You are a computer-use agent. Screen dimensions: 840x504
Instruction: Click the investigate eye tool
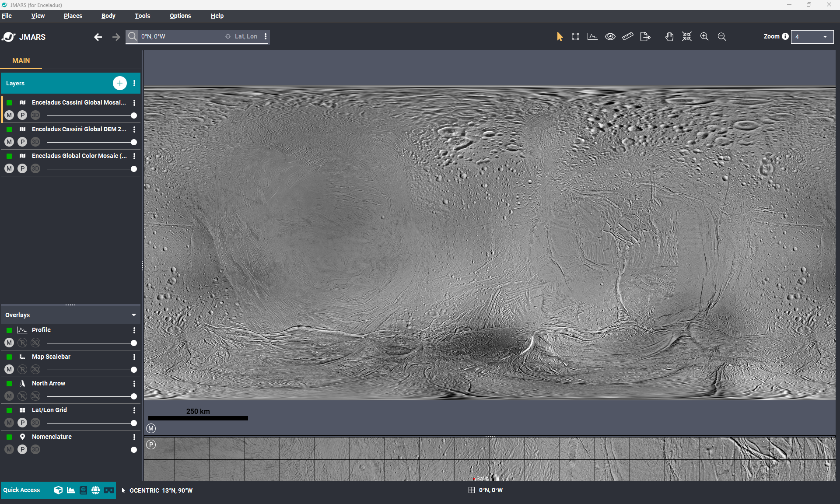click(610, 37)
